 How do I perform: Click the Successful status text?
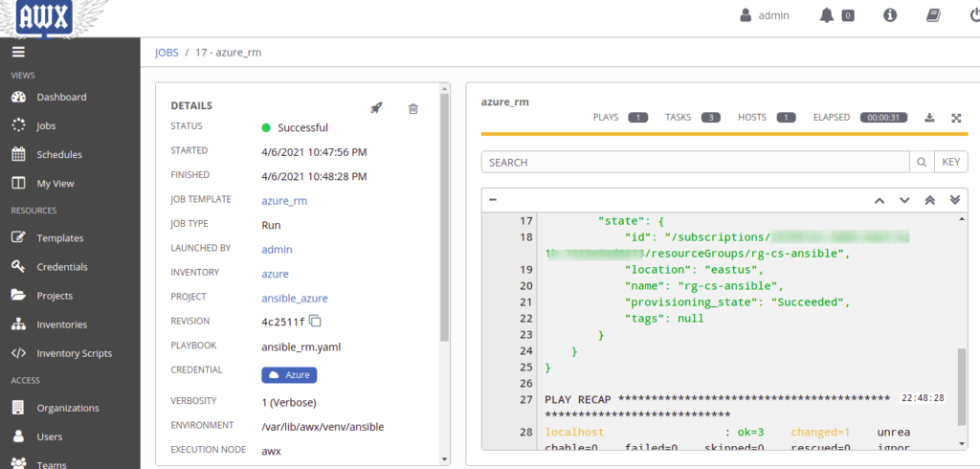click(x=302, y=127)
